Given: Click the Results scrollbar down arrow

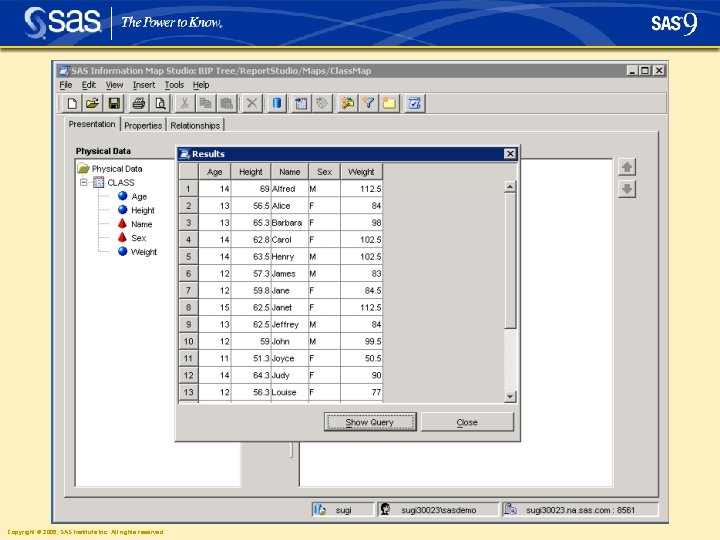Looking at the screenshot, I should coord(510,396).
